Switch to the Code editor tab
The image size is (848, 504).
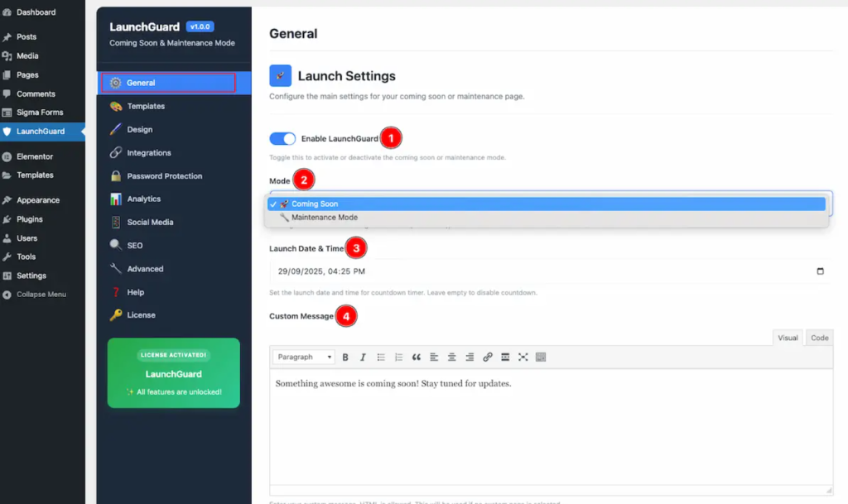(819, 337)
